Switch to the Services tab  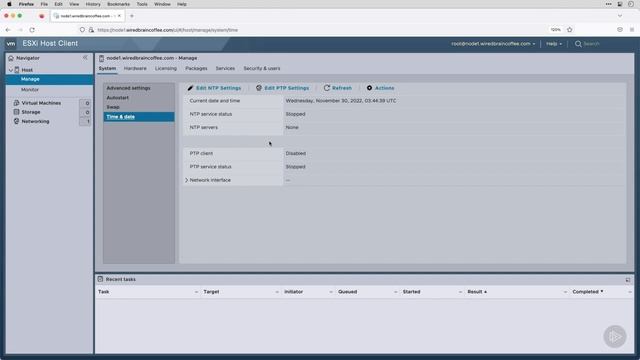pyautogui.click(x=225, y=69)
